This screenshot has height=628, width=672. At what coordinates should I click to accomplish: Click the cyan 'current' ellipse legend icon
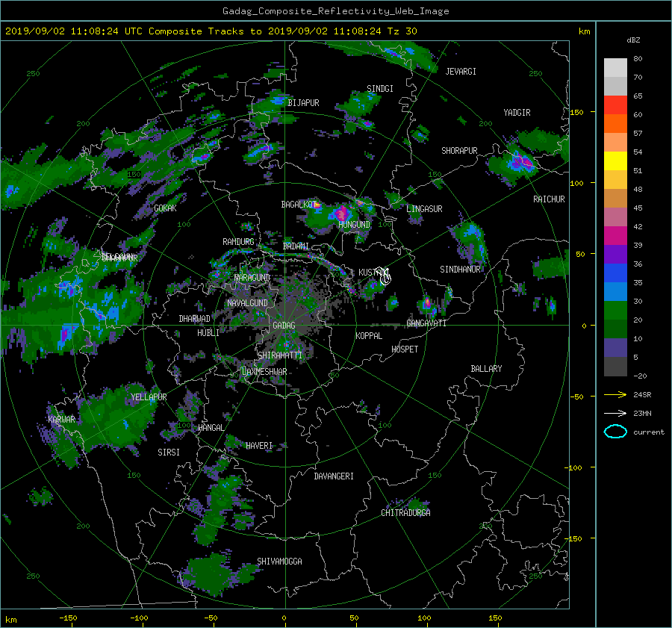click(x=615, y=432)
